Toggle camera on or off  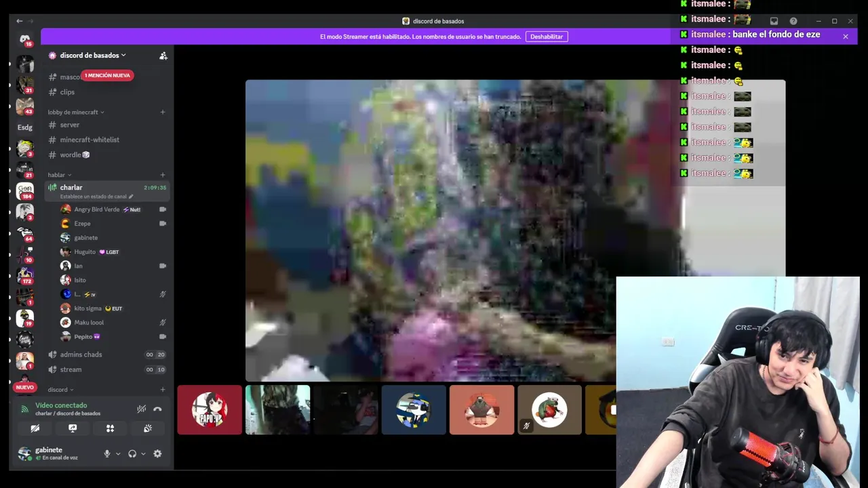tap(35, 428)
